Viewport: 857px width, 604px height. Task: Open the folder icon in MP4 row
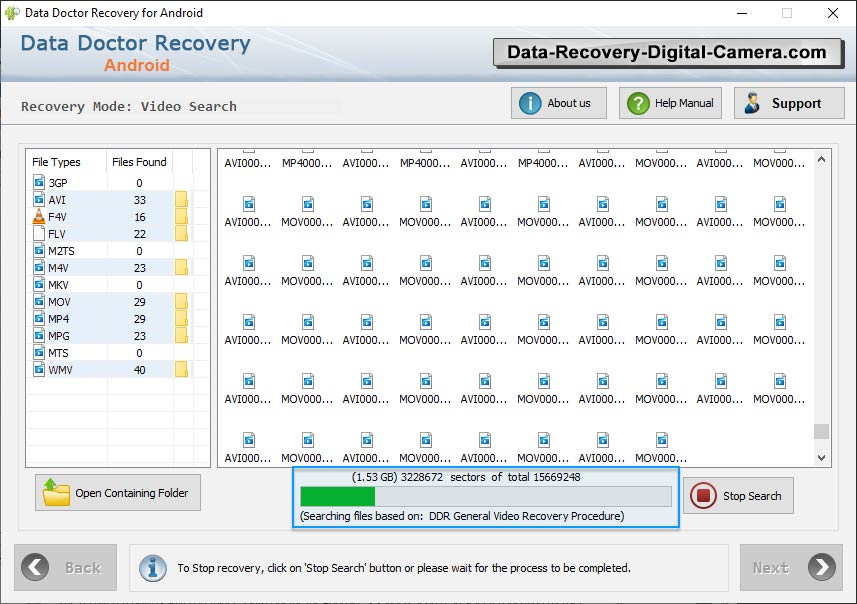(181, 318)
